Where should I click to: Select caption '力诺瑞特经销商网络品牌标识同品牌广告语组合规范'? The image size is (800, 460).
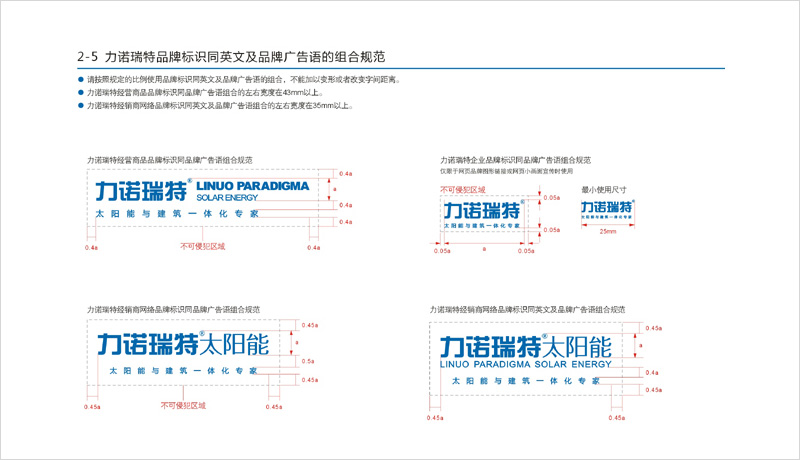pos(173,310)
